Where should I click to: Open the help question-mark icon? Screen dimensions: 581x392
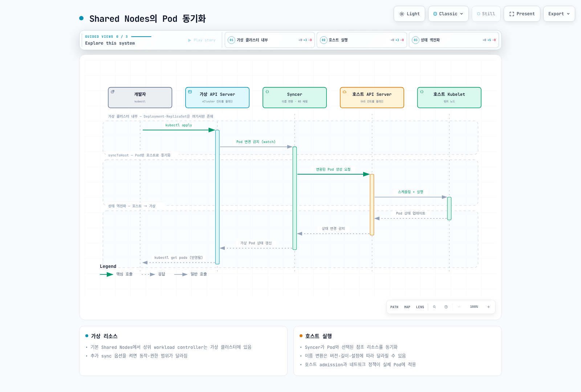(446, 307)
